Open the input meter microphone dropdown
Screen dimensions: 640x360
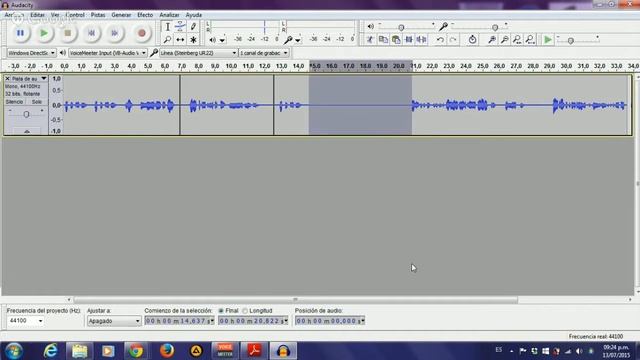[x=298, y=40]
